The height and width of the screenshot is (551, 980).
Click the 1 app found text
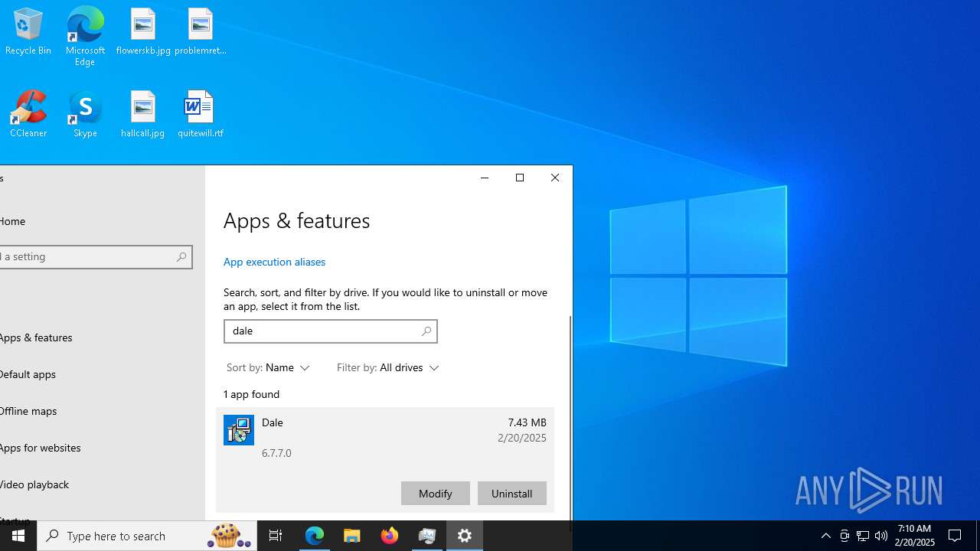(x=251, y=394)
